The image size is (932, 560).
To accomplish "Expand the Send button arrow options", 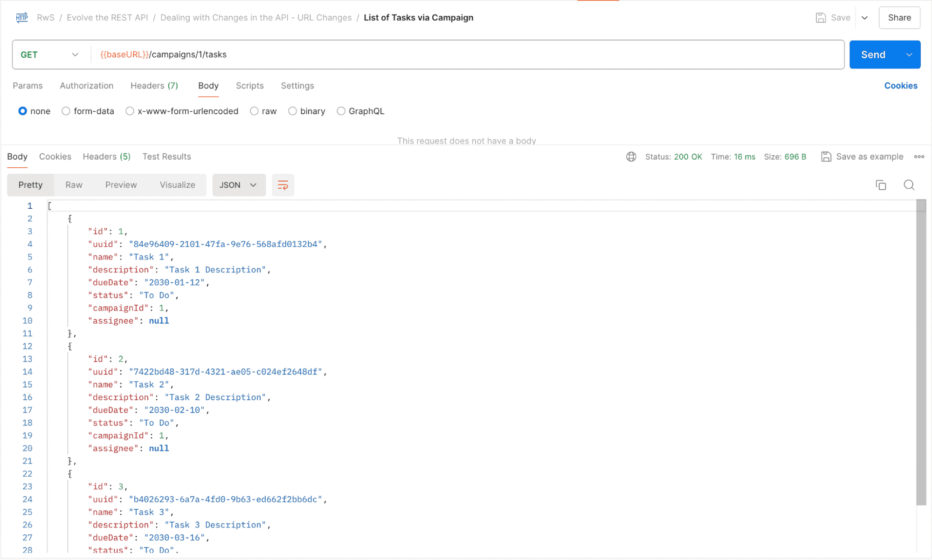I will [909, 55].
